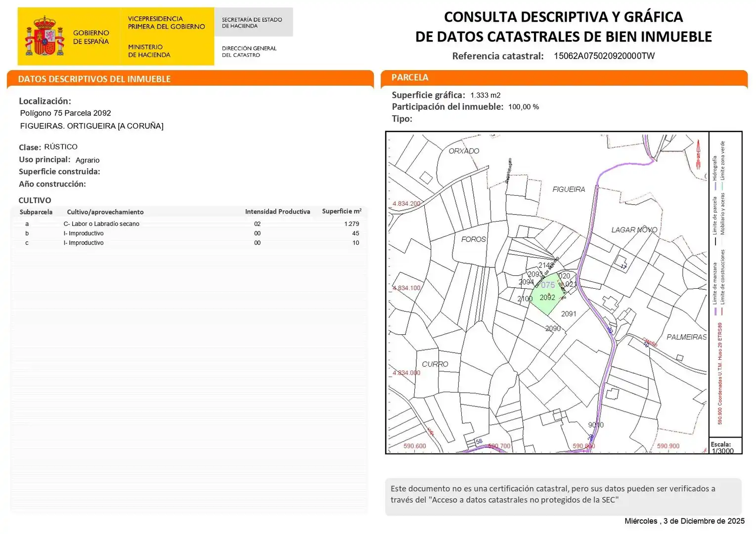Click 'DIRECCIÓN GENERAL DEL CATASTRO' text
The height and width of the screenshot is (534, 756).
(249, 51)
